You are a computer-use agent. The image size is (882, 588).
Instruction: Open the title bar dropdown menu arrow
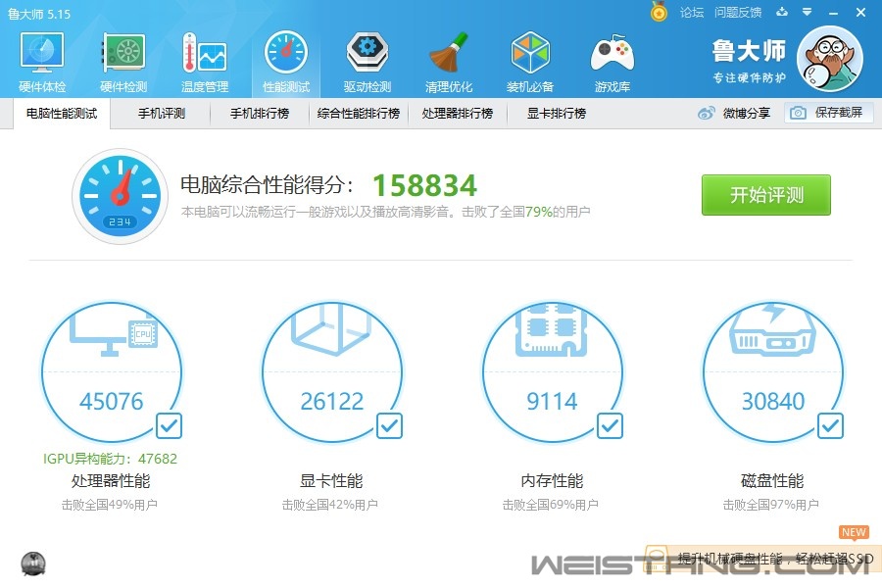tap(807, 11)
